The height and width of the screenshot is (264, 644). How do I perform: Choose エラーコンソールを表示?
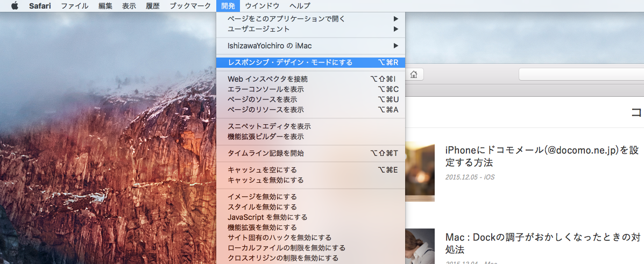[310, 89]
